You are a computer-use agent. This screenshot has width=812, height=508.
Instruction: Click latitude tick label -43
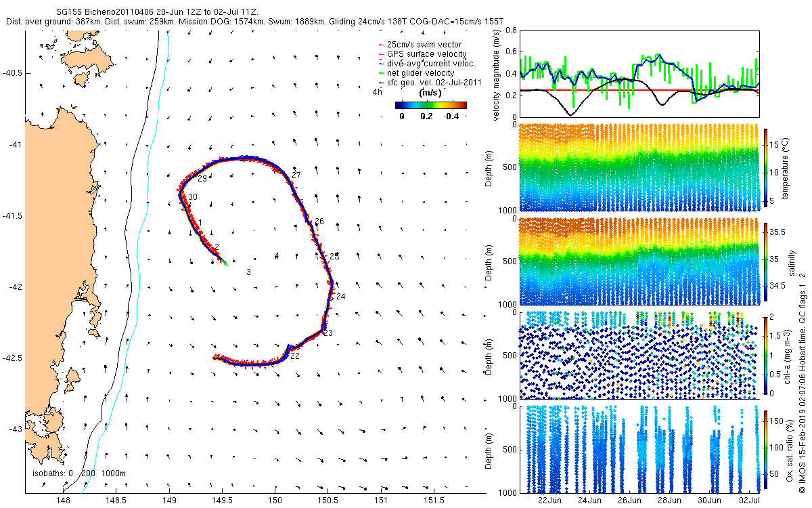click(x=16, y=429)
